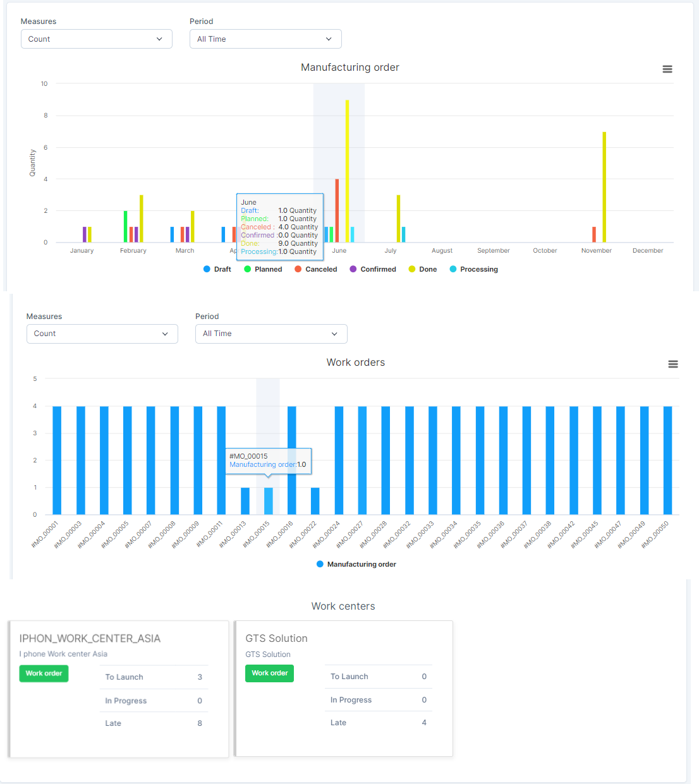This screenshot has height=784, width=699.
Task: Click the June Canceled red bar
Action: pyautogui.click(x=337, y=212)
